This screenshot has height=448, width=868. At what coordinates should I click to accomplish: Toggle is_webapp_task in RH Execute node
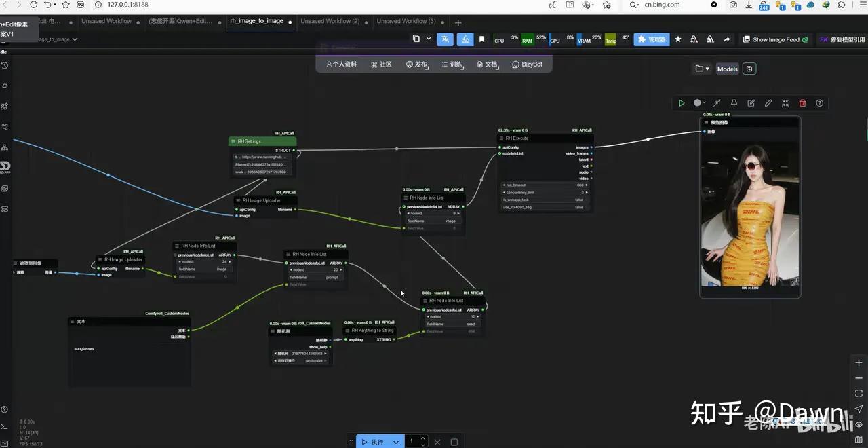tap(544, 200)
